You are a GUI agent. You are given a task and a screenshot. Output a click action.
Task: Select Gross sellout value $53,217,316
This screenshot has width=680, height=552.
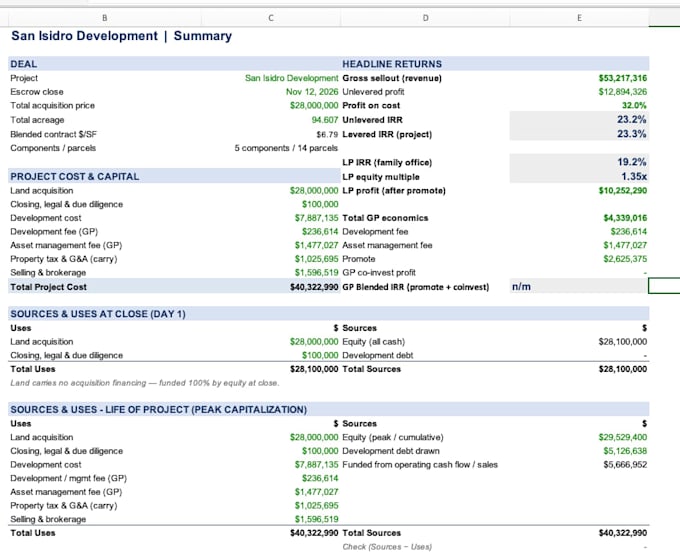[622, 78]
